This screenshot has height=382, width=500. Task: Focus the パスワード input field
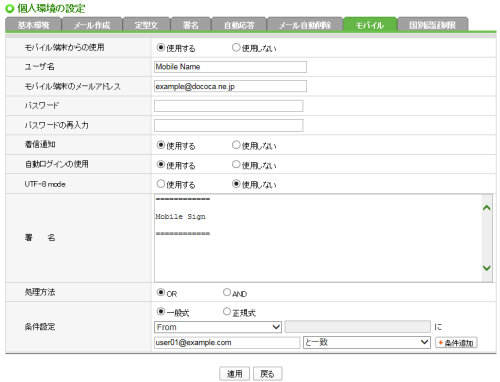pos(228,106)
